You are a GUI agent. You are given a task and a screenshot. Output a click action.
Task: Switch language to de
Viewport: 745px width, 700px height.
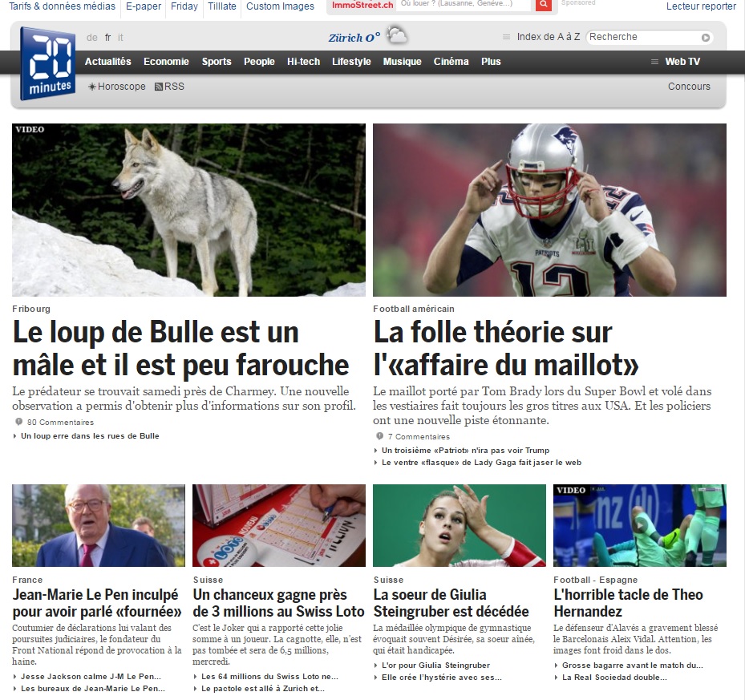(x=91, y=37)
